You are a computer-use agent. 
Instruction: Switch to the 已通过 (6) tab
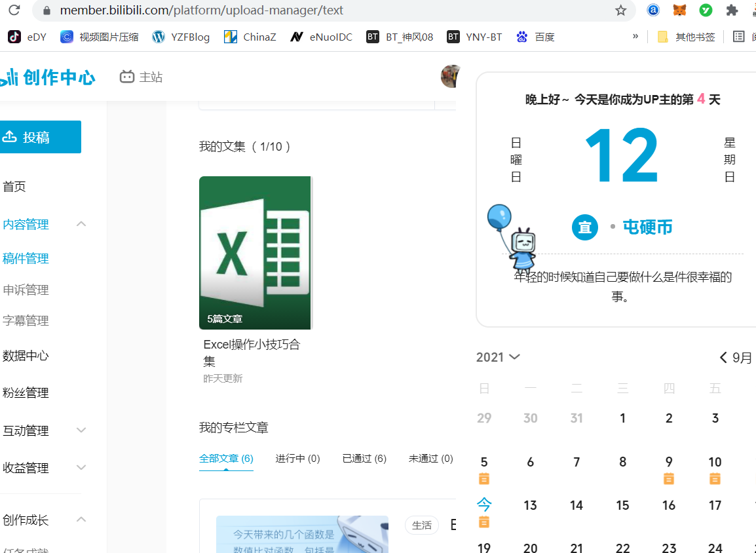pos(364,459)
